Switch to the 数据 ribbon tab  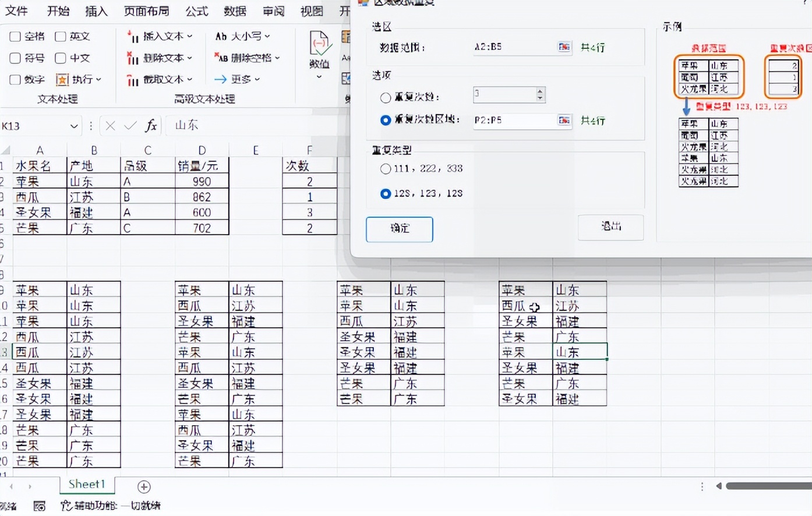click(234, 11)
